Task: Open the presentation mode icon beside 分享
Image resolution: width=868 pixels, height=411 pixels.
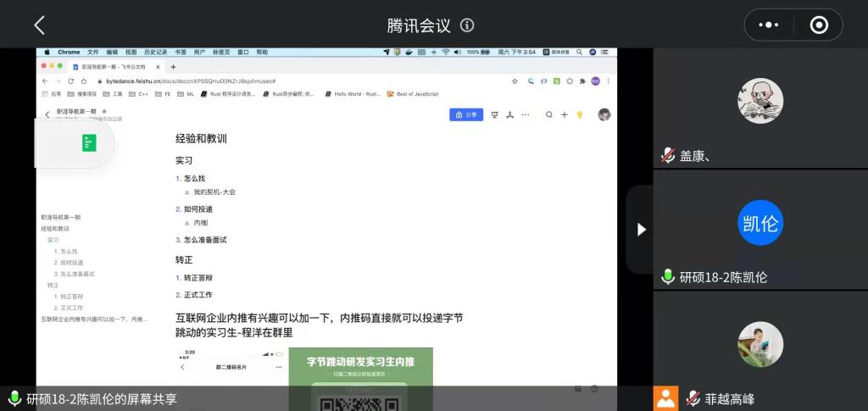Action: [494, 114]
